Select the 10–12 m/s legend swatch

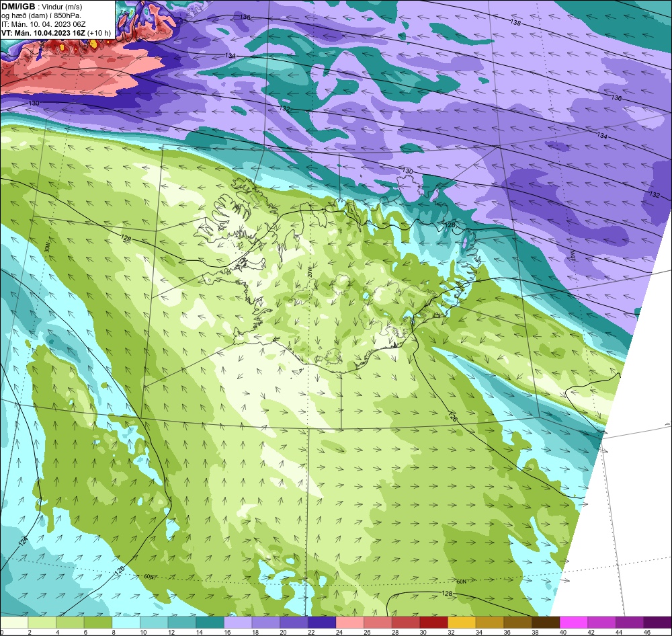click(154, 623)
